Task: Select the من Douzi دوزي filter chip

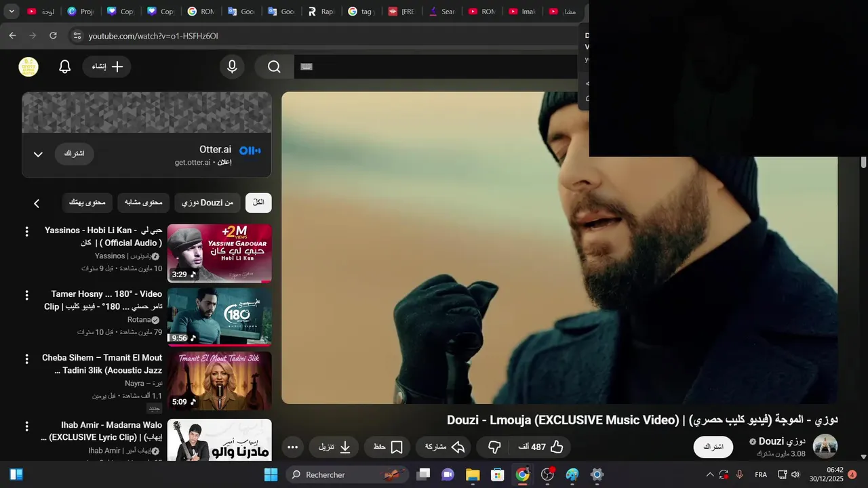Action: 208,203
